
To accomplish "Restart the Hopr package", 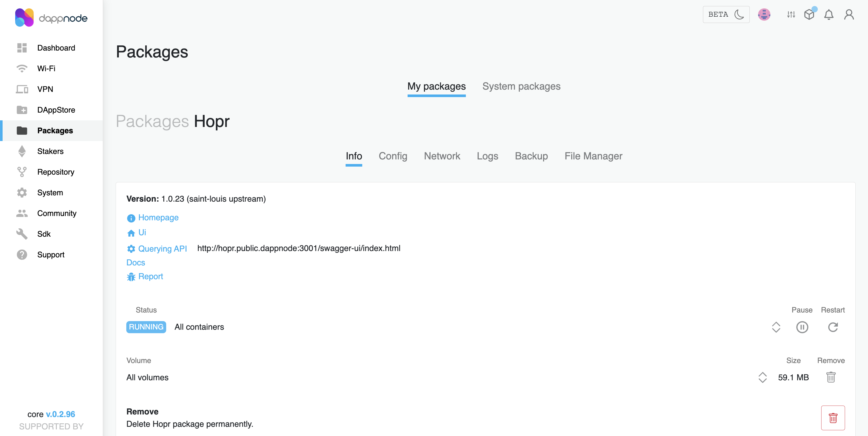I will click(832, 327).
